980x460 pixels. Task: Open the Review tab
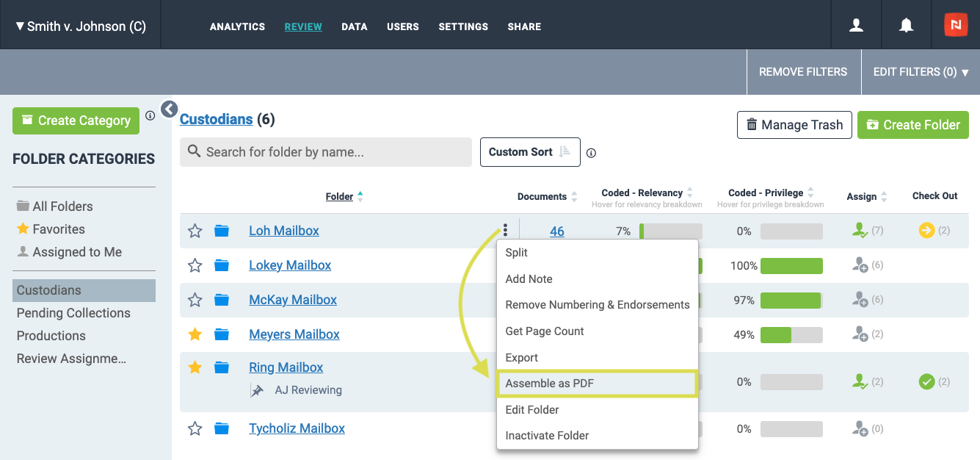point(303,26)
